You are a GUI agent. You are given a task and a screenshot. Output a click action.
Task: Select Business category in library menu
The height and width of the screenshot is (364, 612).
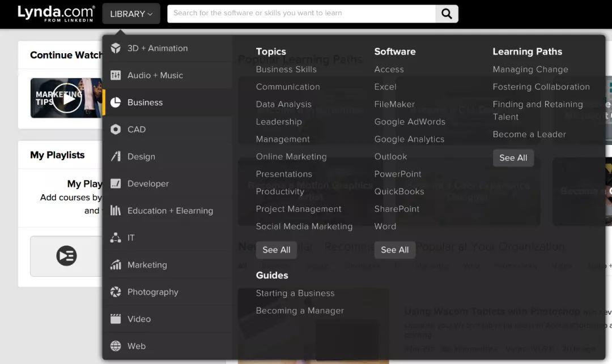(145, 102)
